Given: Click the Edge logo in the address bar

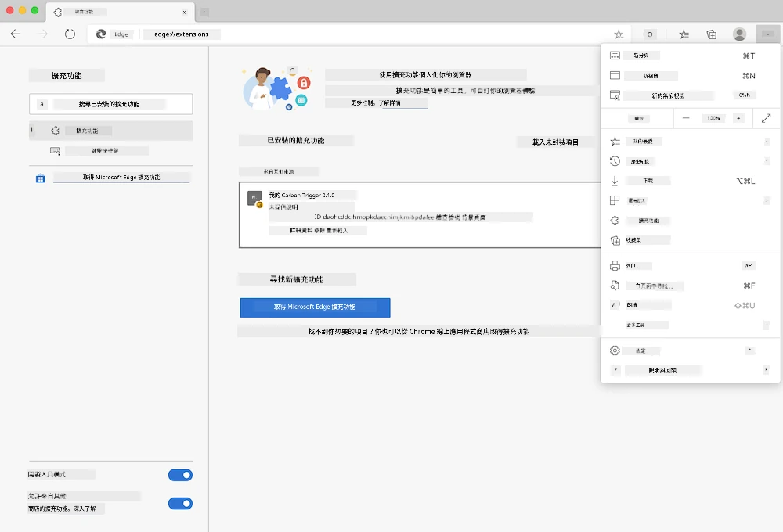Looking at the screenshot, I should click(x=101, y=34).
